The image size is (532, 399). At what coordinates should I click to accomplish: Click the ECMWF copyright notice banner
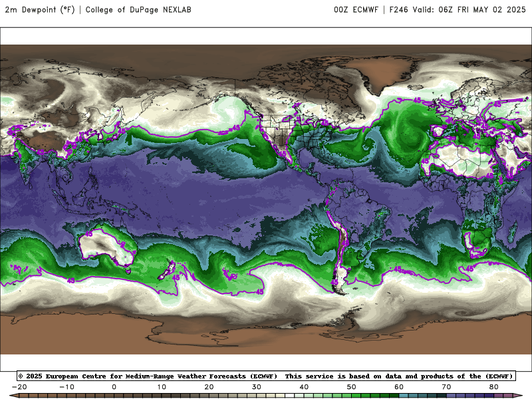[x=266, y=376]
